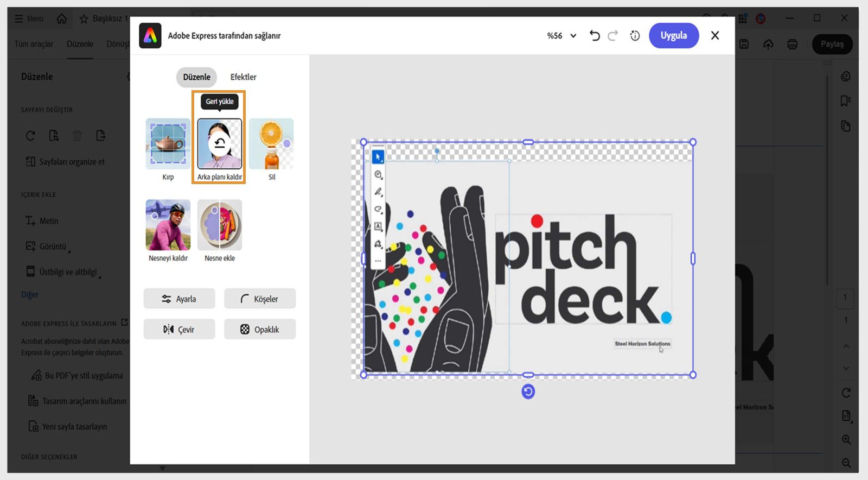Click the Acrobat home icon
Viewport: 868px width, 480px height.
click(x=62, y=18)
